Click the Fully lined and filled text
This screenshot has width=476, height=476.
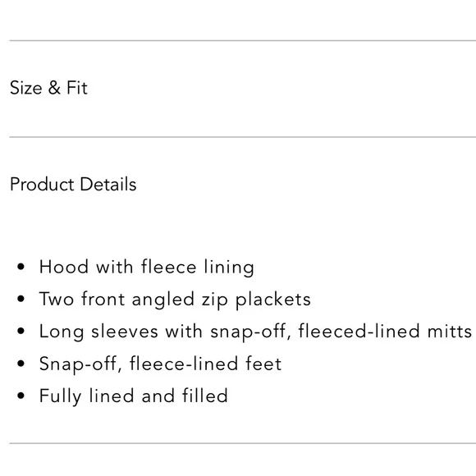click(134, 396)
